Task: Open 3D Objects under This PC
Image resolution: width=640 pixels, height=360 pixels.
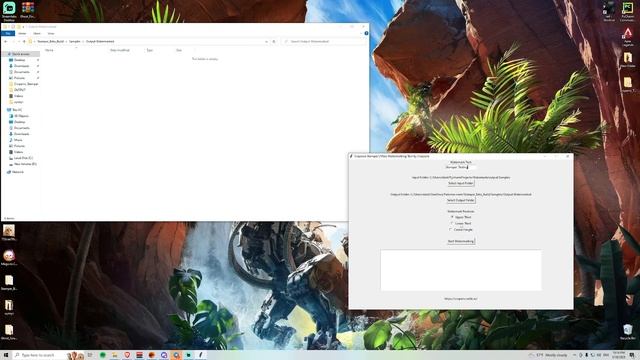Action: pos(21,116)
